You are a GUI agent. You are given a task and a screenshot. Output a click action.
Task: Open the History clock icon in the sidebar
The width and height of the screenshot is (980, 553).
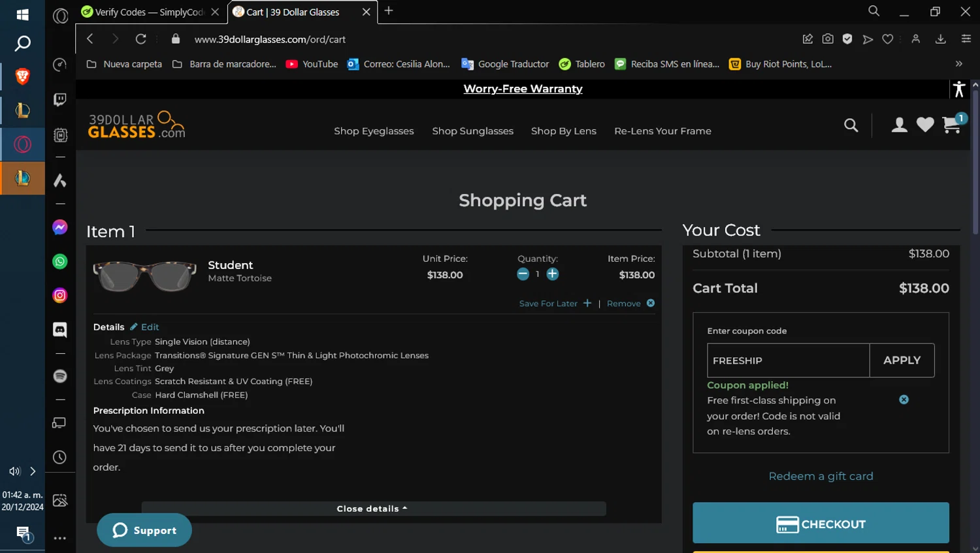pos(59,457)
